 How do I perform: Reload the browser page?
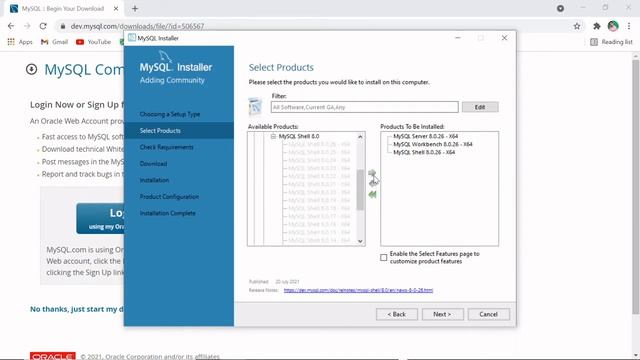(43, 26)
